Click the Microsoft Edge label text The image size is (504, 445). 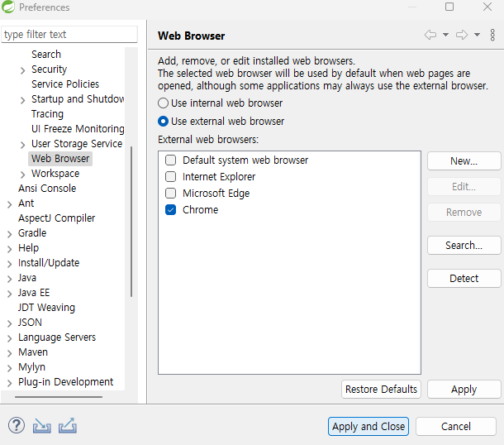(x=216, y=194)
